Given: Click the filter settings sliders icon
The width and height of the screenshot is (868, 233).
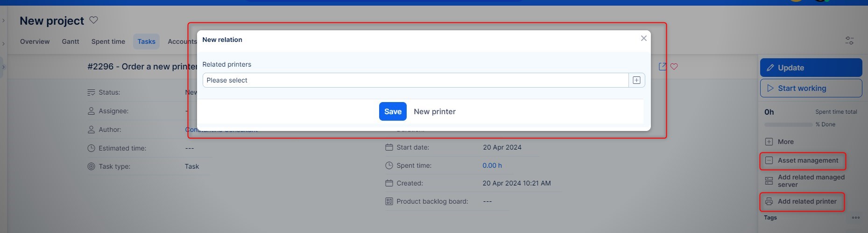Looking at the screenshot, I should coord(849,41).
